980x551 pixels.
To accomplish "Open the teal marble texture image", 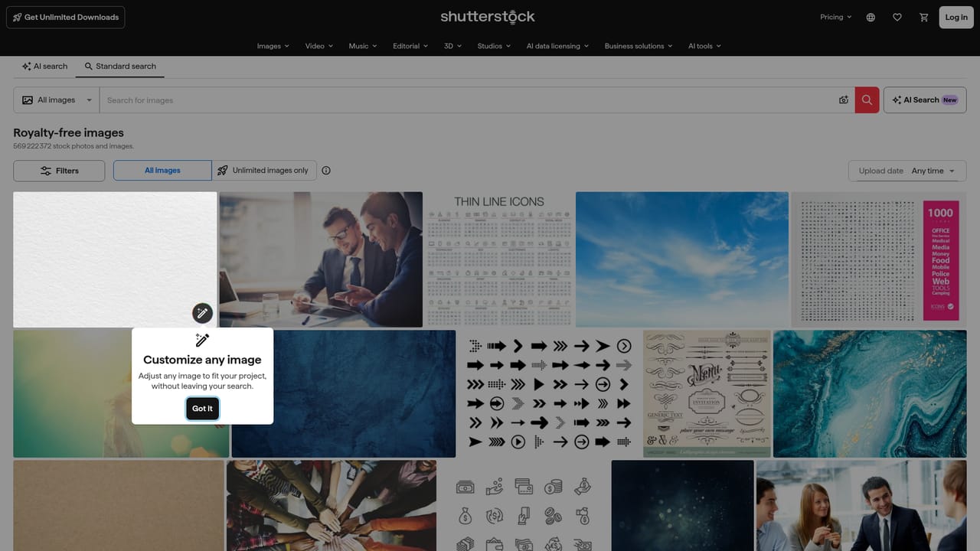I will pos(871,393).
